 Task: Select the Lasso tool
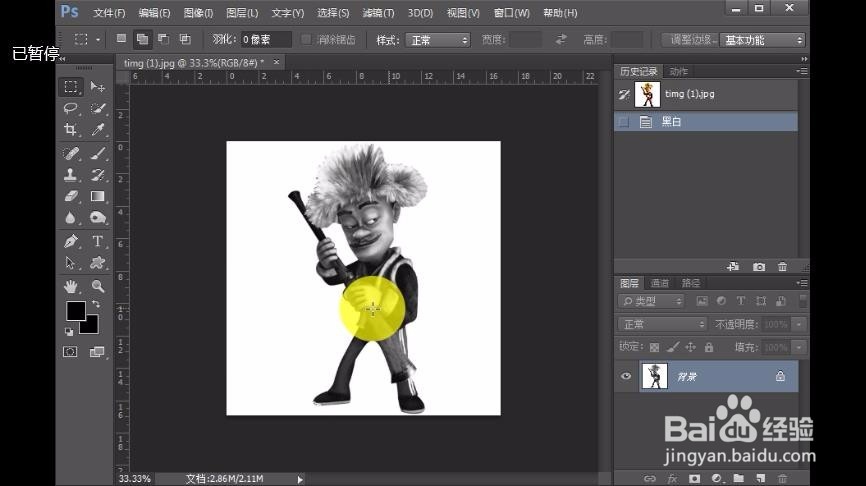coord(70,108)
